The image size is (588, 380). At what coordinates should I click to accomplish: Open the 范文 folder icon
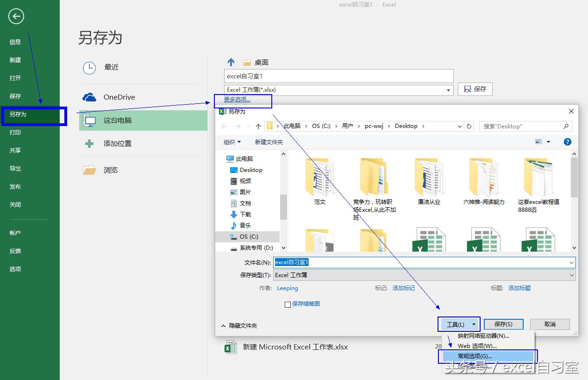[319, 177]
